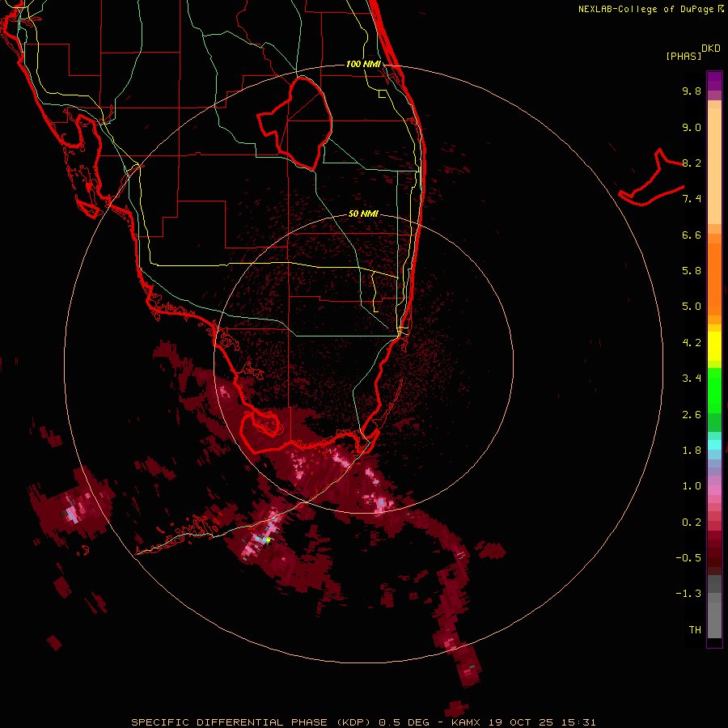The width and height of the screenshot is (728, 728).
Task: Click the 9.8 value on the colorbar scale
Action: pos(692,91)
